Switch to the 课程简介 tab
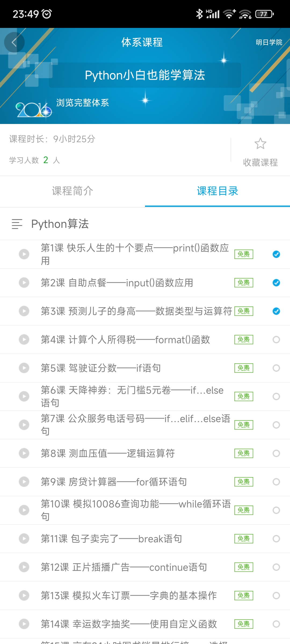 (73, 191)
